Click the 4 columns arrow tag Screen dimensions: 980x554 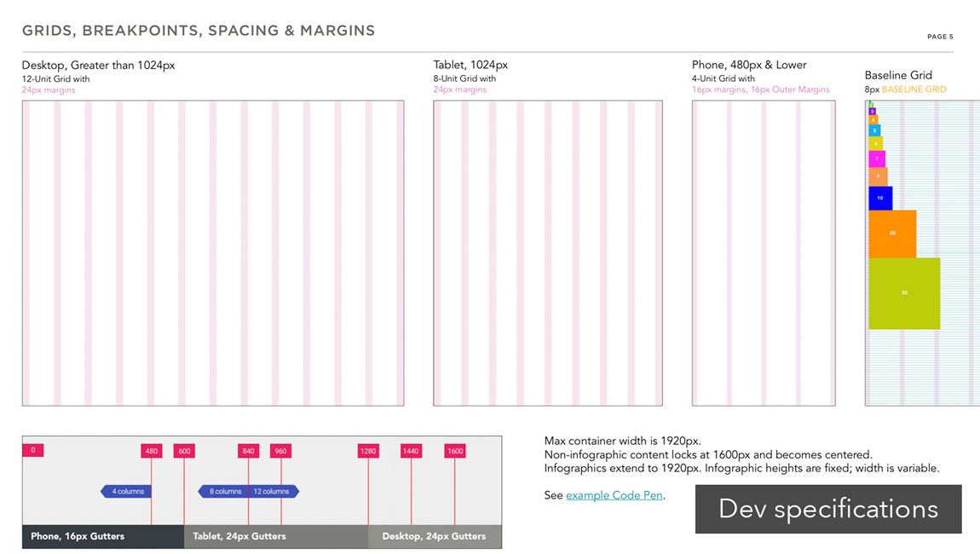pos(127,491)
